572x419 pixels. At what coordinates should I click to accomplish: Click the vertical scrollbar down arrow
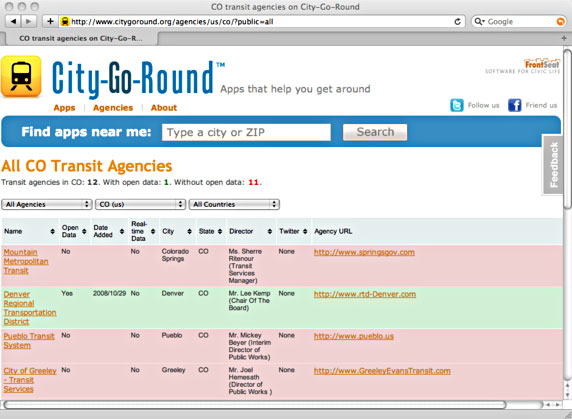coord(567,395)
